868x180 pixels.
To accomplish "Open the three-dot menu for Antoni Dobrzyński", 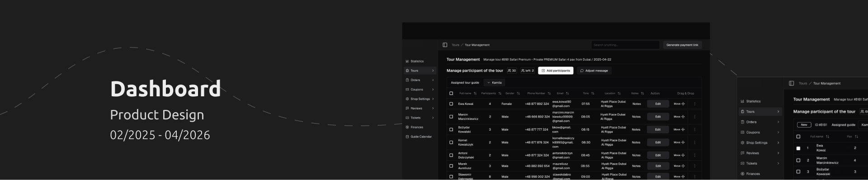I will point(695,155).
